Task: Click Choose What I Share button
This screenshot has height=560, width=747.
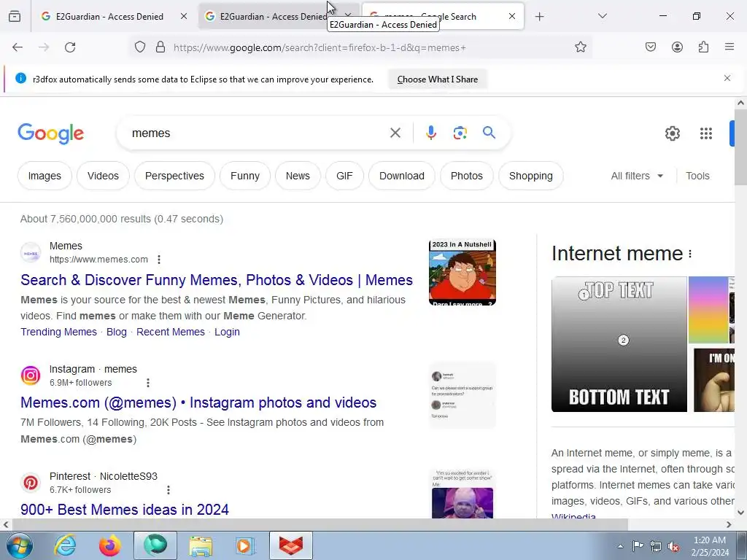Action: 438,79
